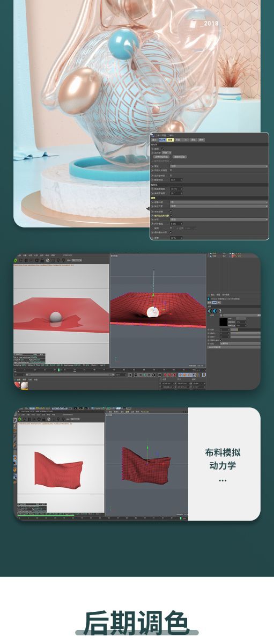Screen dimensions: 274x644
Task: Click the collapse arrow beside dynamics dialog
Action: coord(147,208)
